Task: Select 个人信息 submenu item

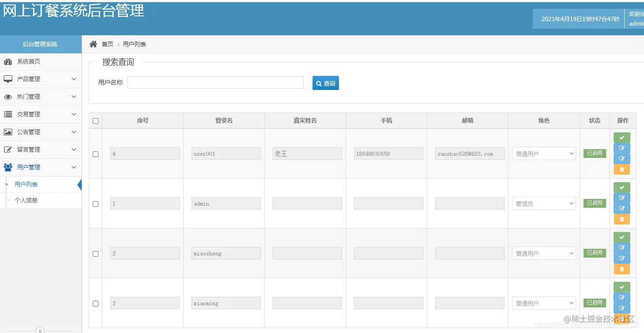Action: [41, 200]
